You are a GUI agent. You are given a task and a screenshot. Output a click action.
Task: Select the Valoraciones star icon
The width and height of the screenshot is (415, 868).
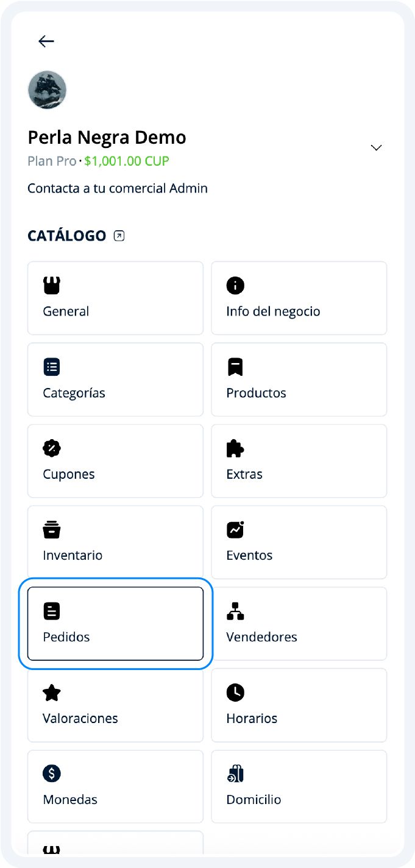click(x=52, y=692)
